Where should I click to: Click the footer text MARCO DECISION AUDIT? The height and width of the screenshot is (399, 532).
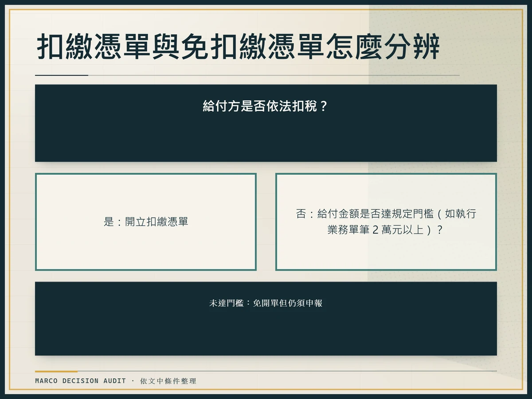tap(81, 381)
